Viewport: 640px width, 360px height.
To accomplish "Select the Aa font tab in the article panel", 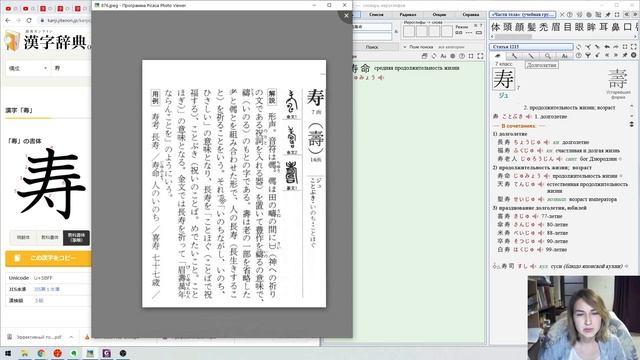I will click(x=564, y=56).
